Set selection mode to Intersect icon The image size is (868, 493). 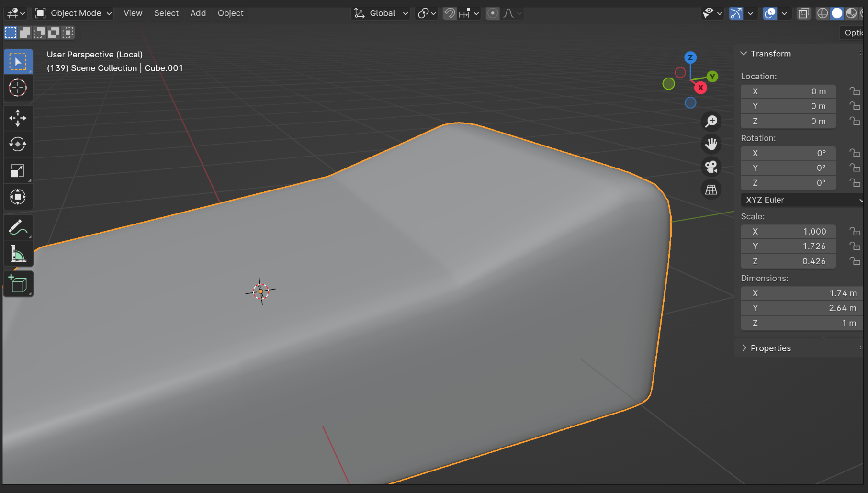(x=68, y=33)
